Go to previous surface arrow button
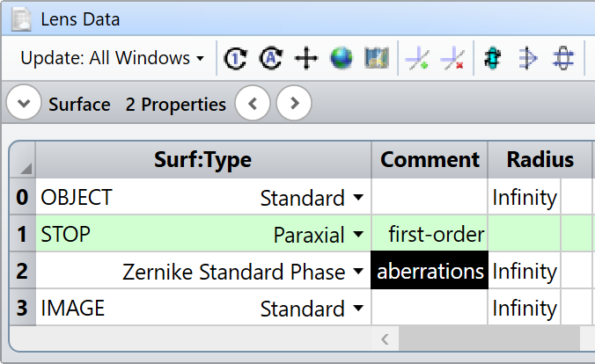The width and height of the screenshot is (595, 364). click(253, 105)
